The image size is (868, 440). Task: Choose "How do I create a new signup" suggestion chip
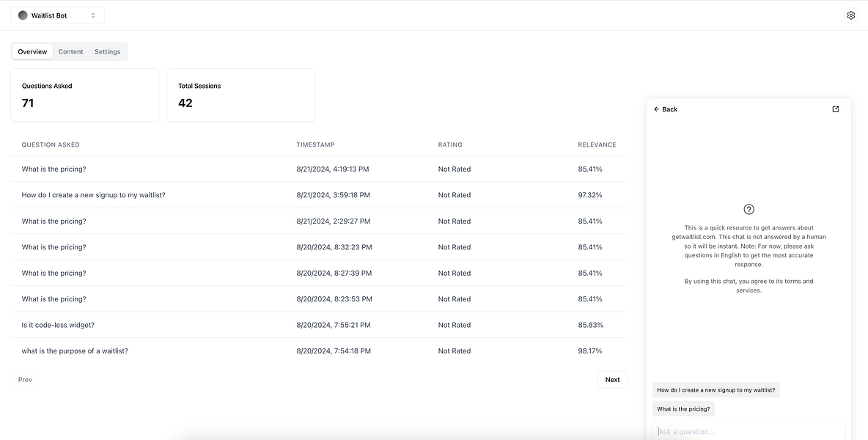[x=716, y=389]
